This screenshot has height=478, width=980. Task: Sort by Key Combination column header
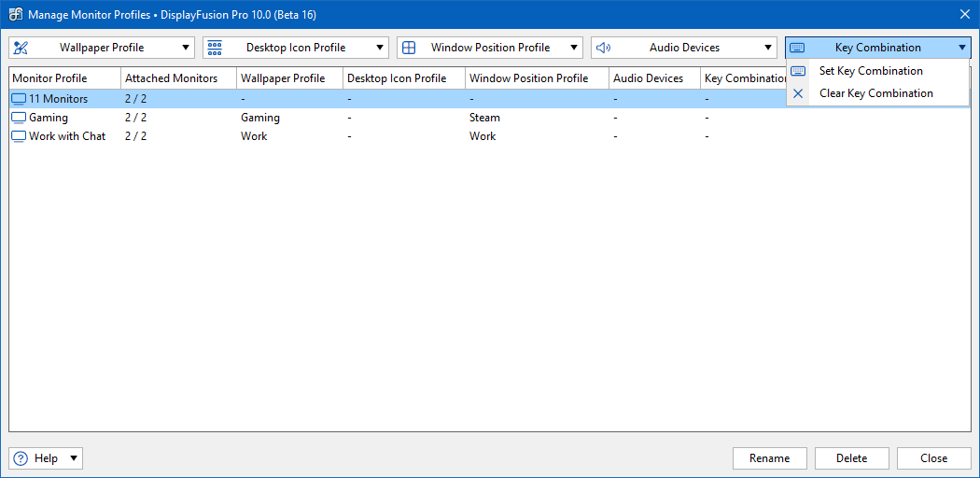coord(744,78)
